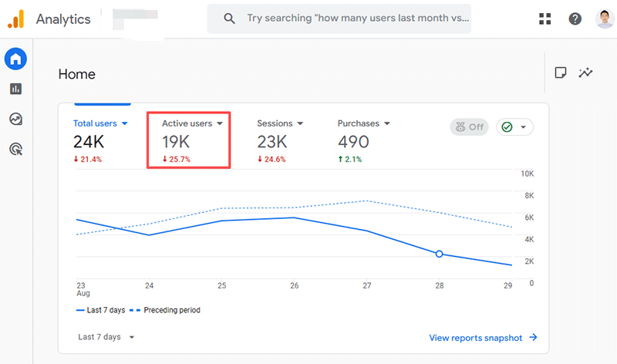Open the Advertising icon in sidebar
Screen dimensions: 617x364
pos(15,149)
